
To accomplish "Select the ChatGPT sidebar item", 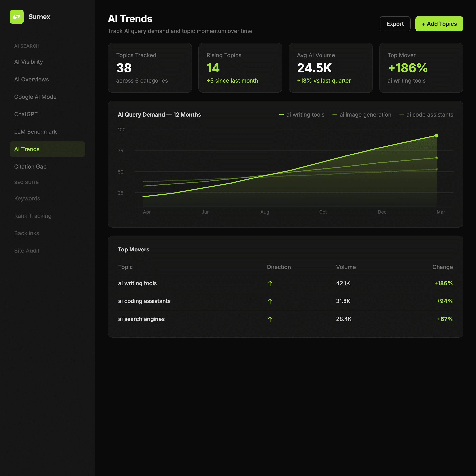I will (26, 114).
